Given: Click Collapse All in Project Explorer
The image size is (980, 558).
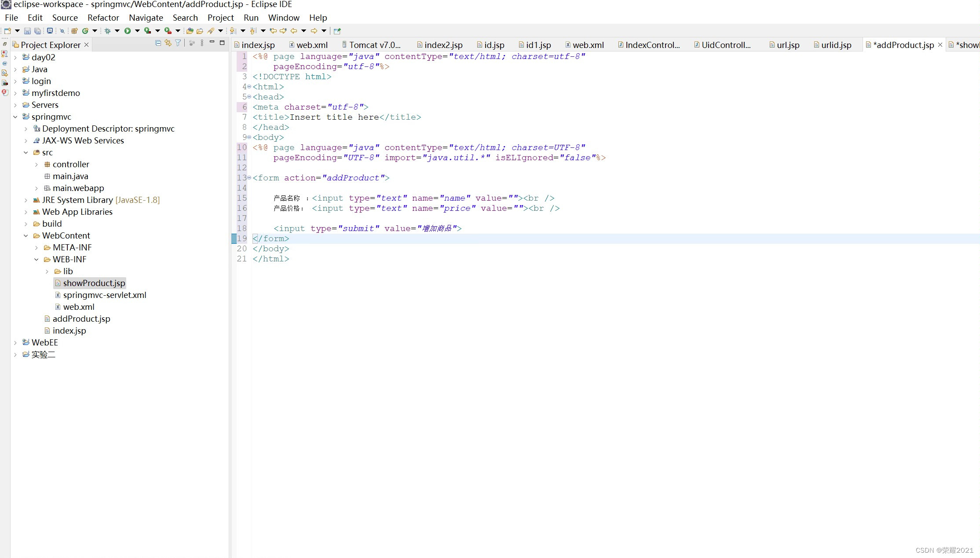Looking at the screenshot, I should [158, 43].
